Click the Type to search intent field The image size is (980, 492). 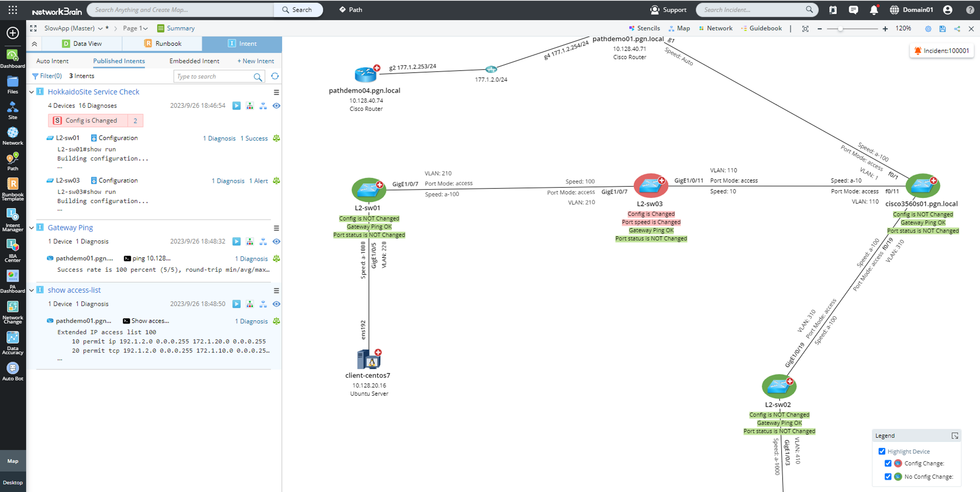point(213,76)
